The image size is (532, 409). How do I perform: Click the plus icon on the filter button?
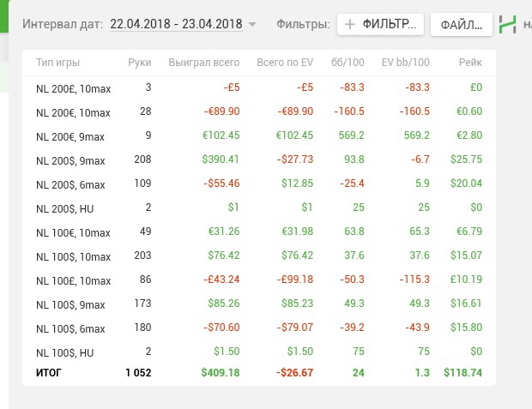349,24
